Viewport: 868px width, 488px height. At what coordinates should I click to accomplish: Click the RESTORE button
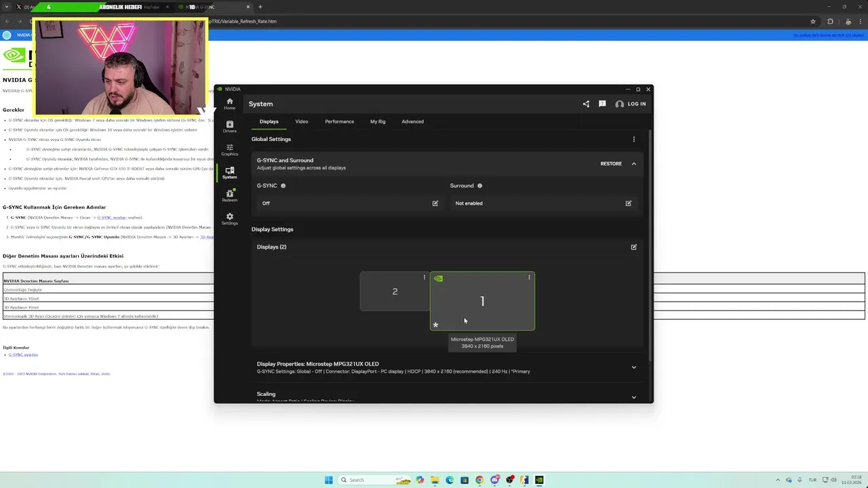pos(611,163)
